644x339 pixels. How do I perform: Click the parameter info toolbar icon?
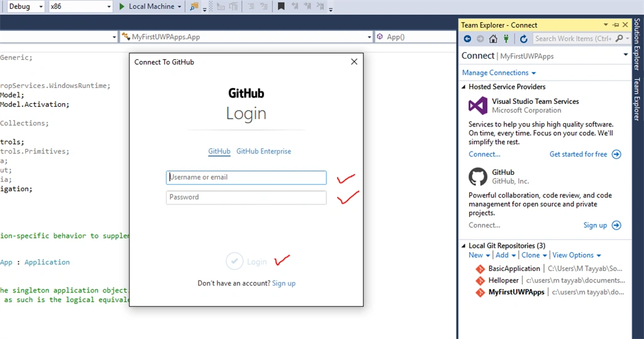[234, 6]
